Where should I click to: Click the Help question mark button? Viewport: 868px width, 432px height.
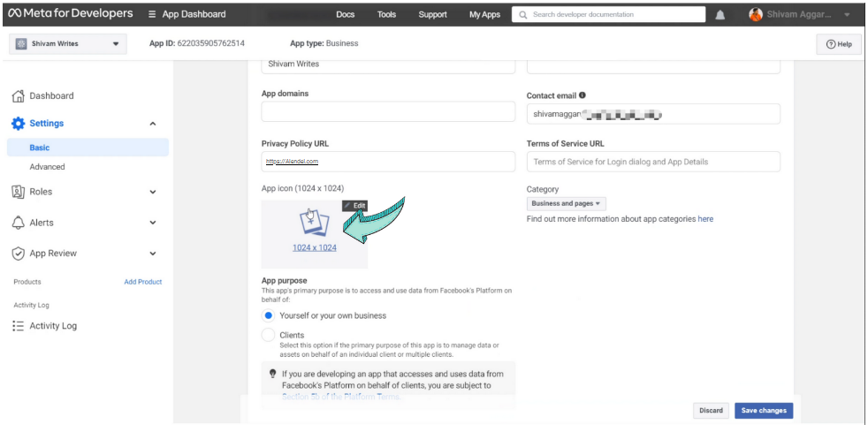pyautogui.click(x=839, y=44)
